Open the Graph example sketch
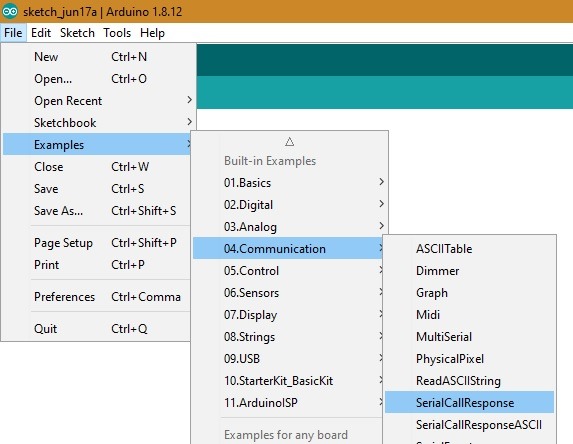573x444 pixels. coord(470,292)
